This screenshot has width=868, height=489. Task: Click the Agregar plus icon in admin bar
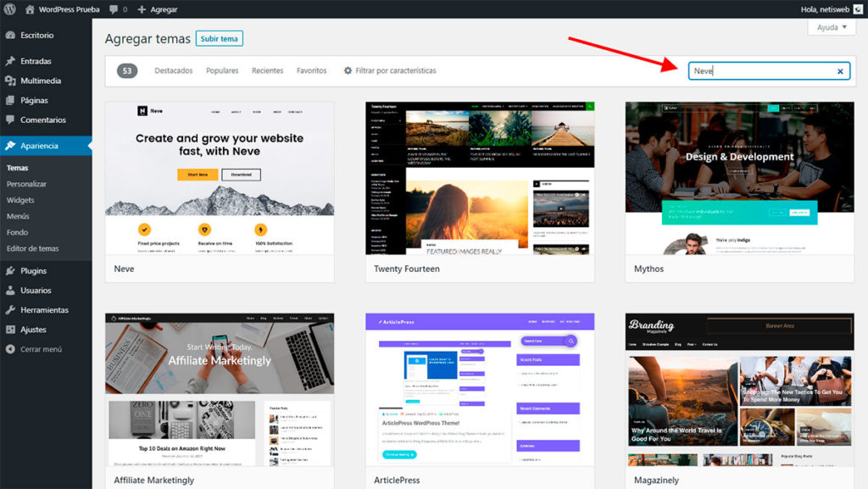tap(142, 9)
